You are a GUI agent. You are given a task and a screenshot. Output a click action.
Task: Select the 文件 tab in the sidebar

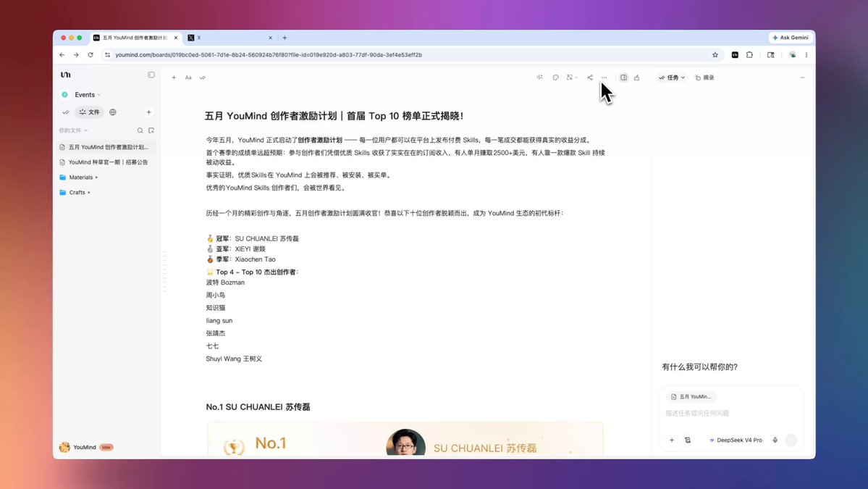click(x=89, y=112)
